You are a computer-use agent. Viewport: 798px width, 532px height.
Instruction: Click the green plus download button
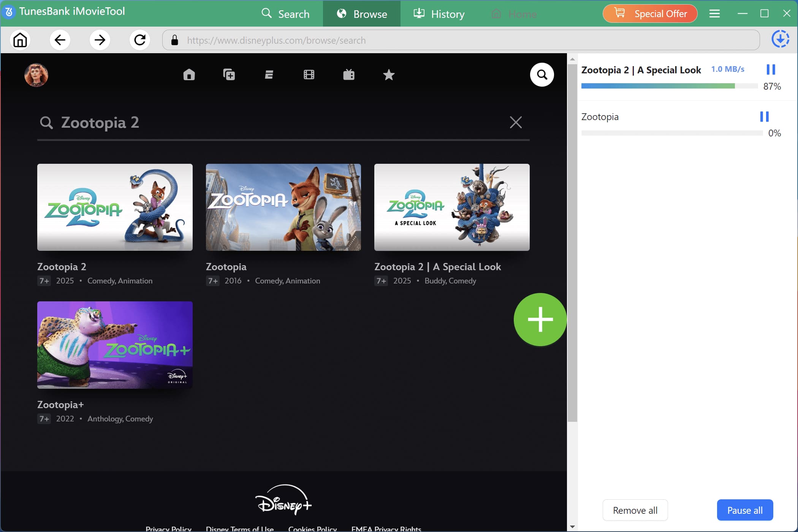click(540, 320)
